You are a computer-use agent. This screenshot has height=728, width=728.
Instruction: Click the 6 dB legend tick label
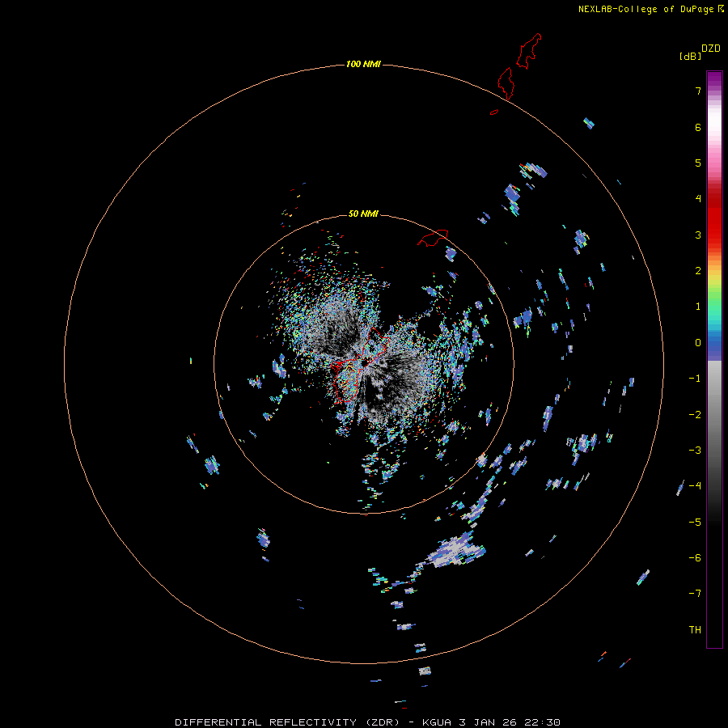pyautogui.click(x=698, y=127)
